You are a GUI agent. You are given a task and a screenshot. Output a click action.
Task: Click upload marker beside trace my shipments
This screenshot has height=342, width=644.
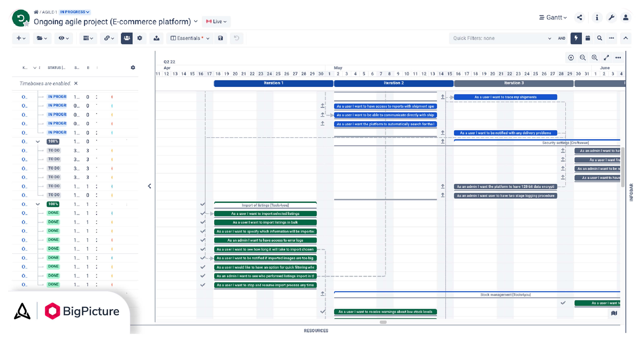pos(443,97)
